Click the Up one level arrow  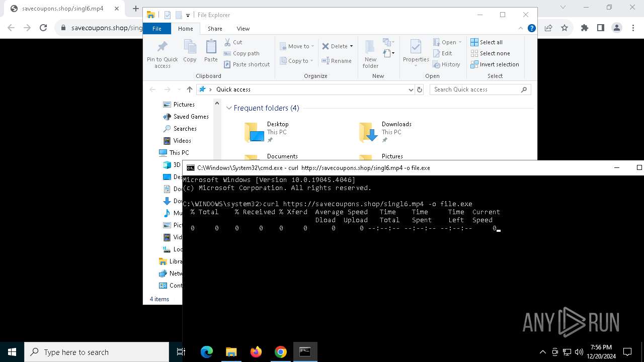[x=189, y=89]
